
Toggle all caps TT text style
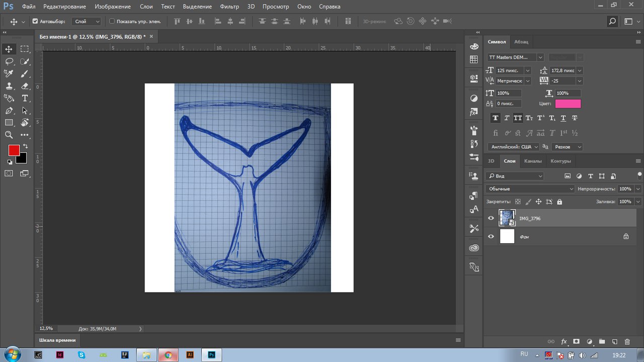518,118
